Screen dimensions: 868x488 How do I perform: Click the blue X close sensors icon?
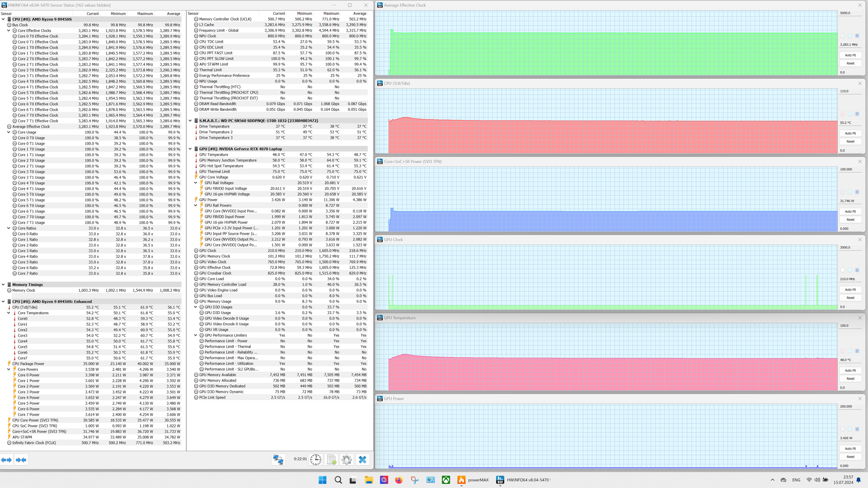[x=362, y=459]
